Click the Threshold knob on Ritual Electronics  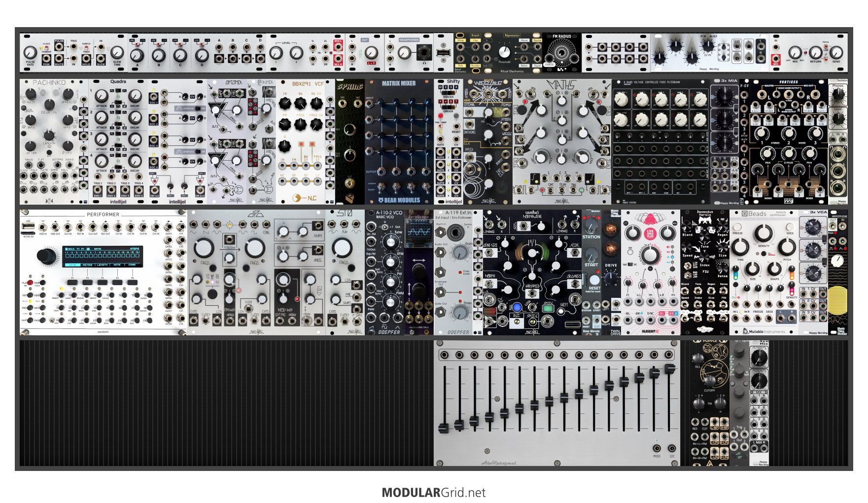[504, 52]
